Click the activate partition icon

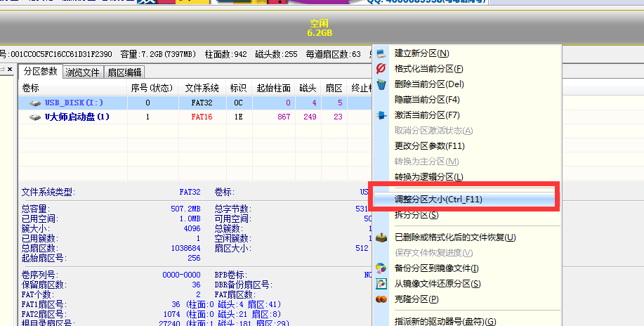pyautogui.click(x=381, y=115)
